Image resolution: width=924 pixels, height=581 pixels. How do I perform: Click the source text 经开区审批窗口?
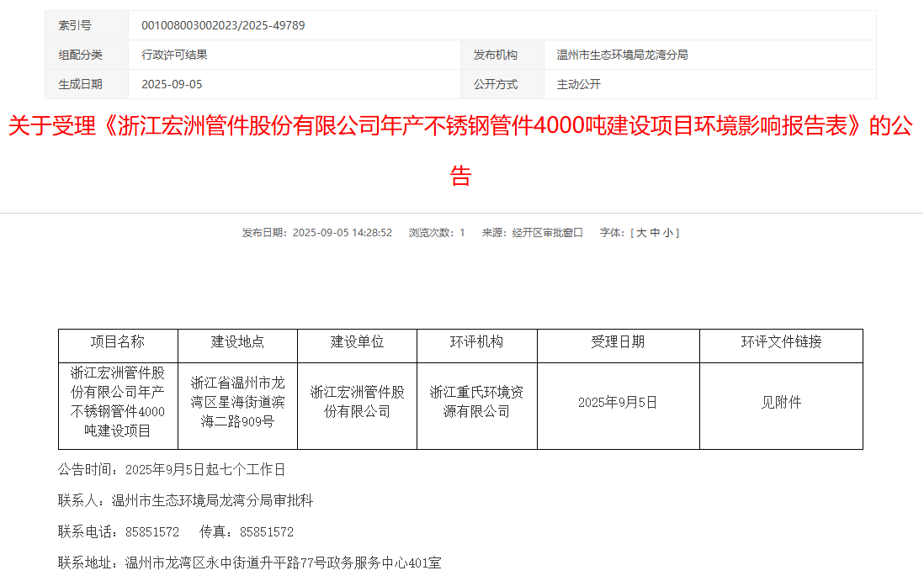pos(547,233)
